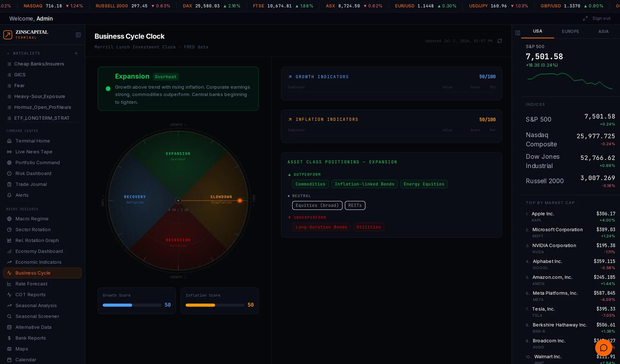Collapse the left sidebar panel icon

(x=78, y=35)
